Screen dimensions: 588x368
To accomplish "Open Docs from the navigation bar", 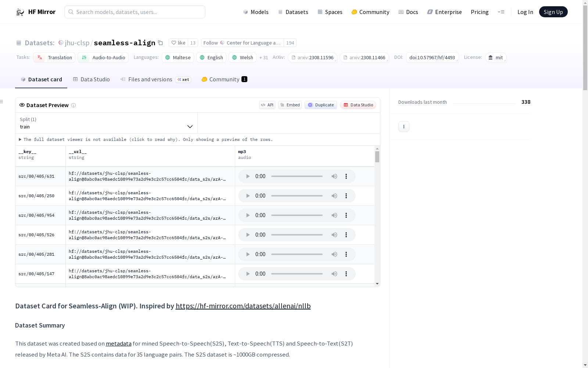I will pos(408,12).
